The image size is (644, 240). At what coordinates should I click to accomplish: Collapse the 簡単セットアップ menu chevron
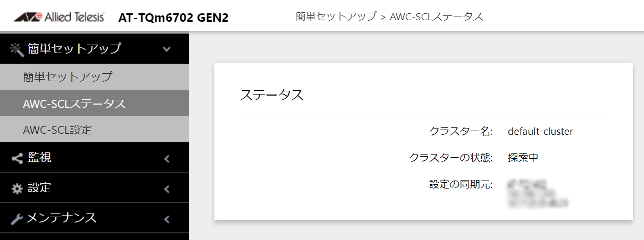tap(166, 49)
